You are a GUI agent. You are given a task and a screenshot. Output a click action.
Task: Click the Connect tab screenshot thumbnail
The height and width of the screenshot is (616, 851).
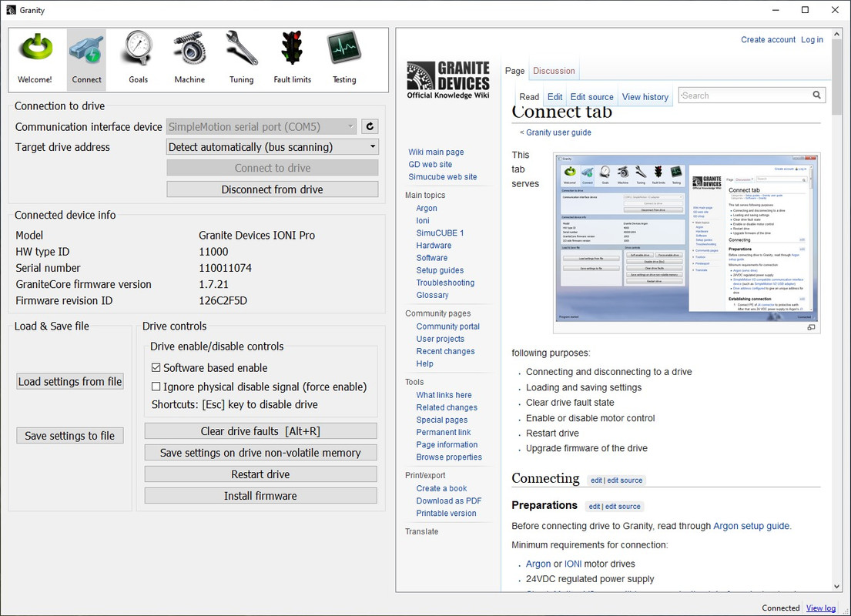686,239
